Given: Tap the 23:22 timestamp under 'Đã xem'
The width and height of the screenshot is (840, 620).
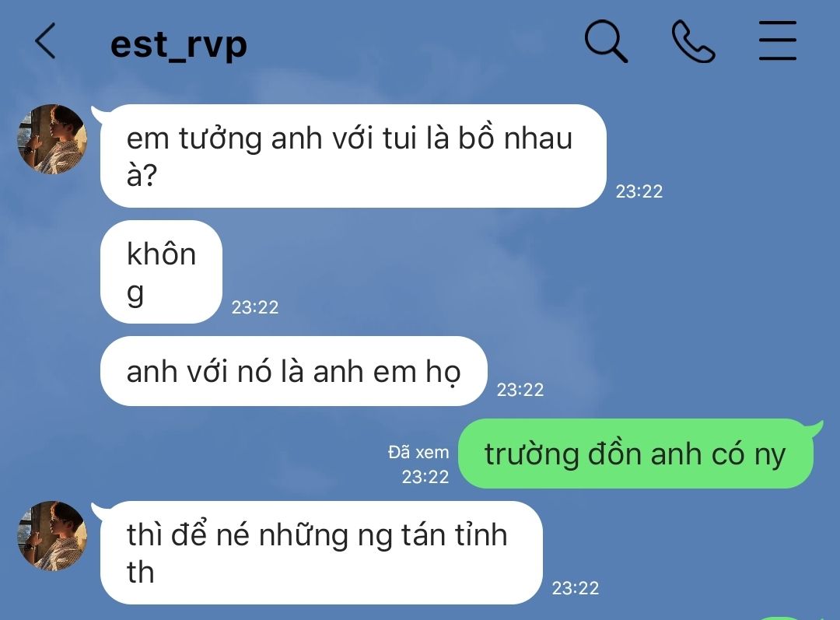Looking at the screenshot, I should click(425, 476).
